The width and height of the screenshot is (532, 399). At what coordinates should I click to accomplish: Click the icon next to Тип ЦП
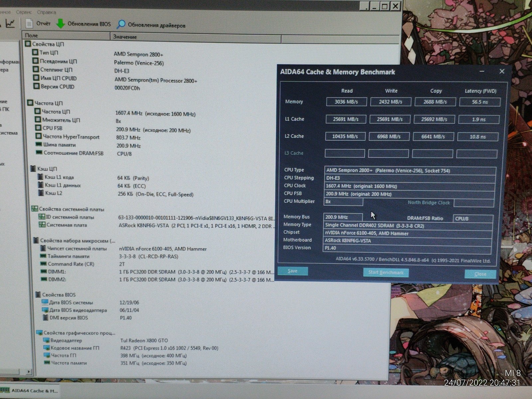pos(35,52)
